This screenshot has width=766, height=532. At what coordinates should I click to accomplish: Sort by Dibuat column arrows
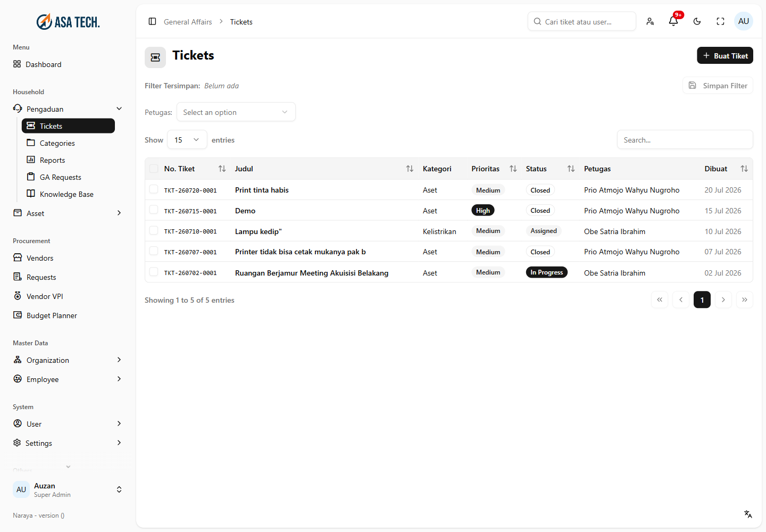point(744,169)
